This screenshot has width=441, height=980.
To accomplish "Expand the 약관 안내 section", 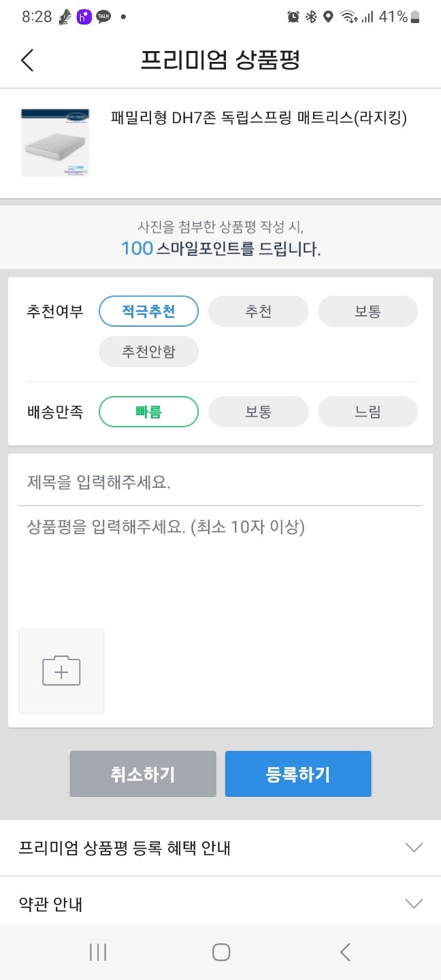I will click(220, 903).
